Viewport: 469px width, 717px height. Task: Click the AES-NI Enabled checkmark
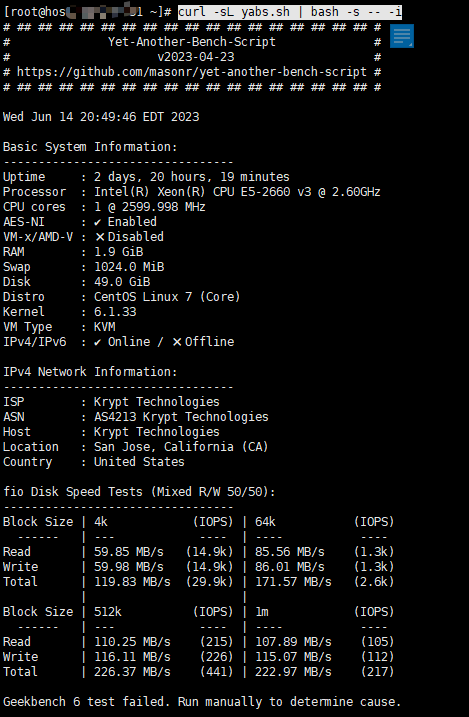pyautogui.click(x=97, y=222)
